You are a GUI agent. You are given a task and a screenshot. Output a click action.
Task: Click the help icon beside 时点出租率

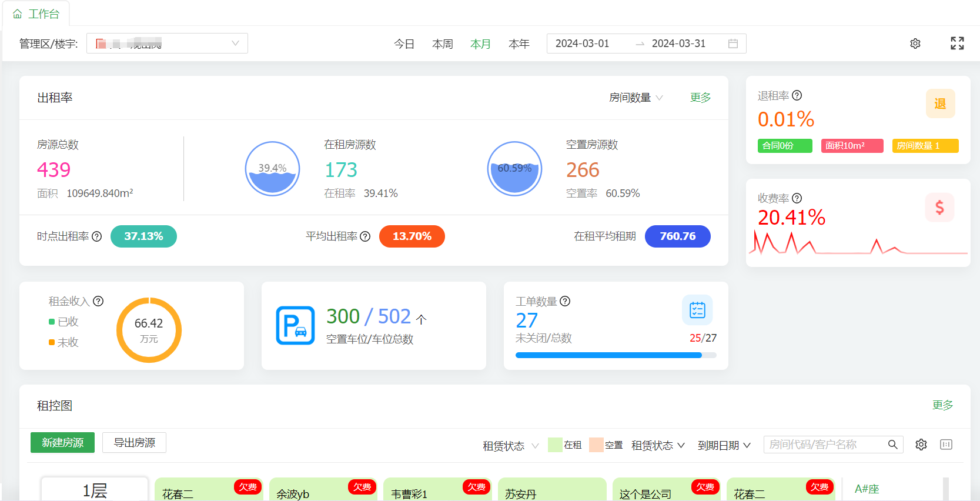[x=97, y=236]
